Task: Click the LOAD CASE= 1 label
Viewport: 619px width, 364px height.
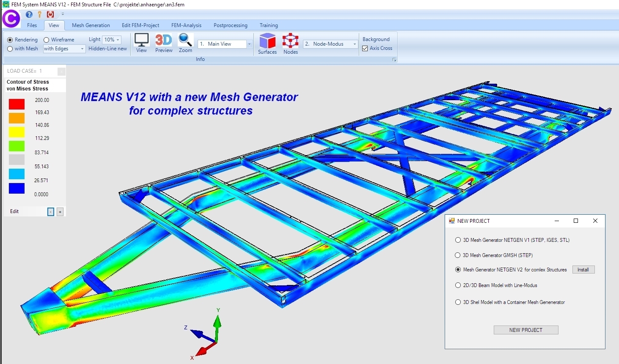Action: tap(25, 71)
